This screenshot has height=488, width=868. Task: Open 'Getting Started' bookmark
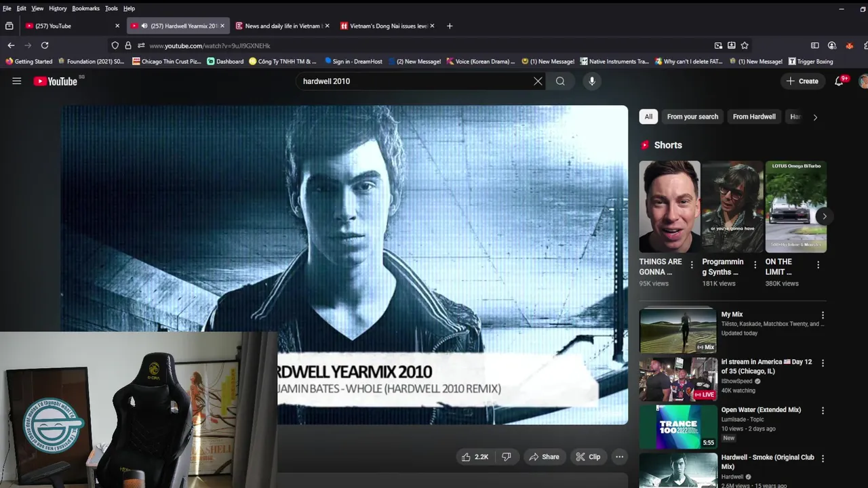(x=28, y=62)
